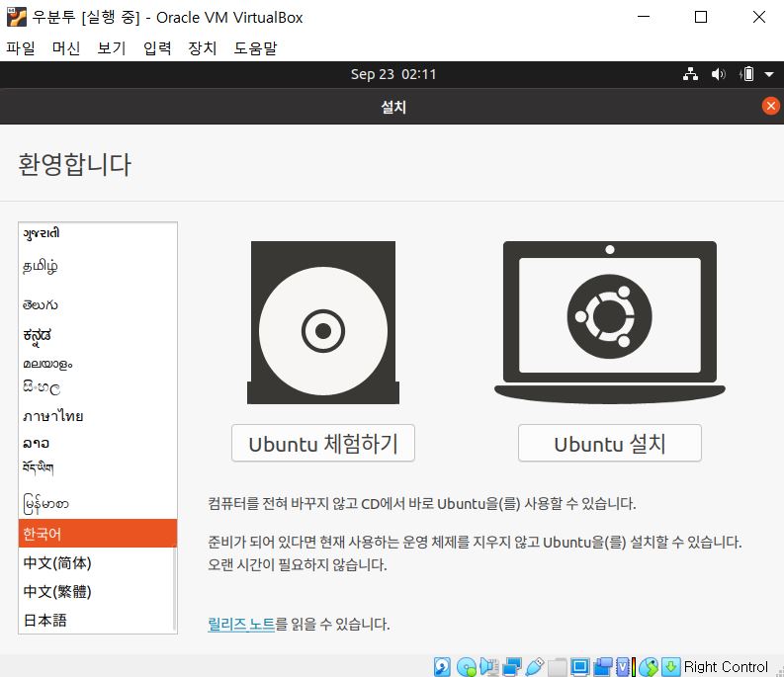Click the Ubuntu 설치 button

[609, 443]
